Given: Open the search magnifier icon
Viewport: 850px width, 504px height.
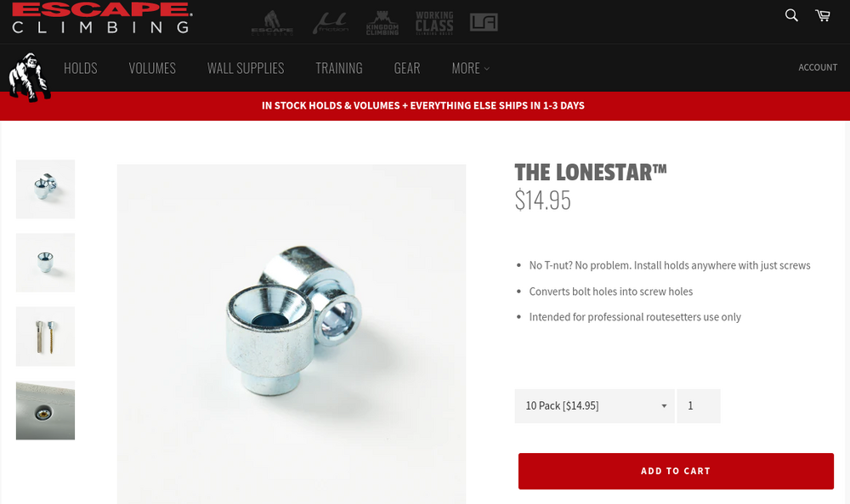Looking at the screenshot, I should [791, 15].
